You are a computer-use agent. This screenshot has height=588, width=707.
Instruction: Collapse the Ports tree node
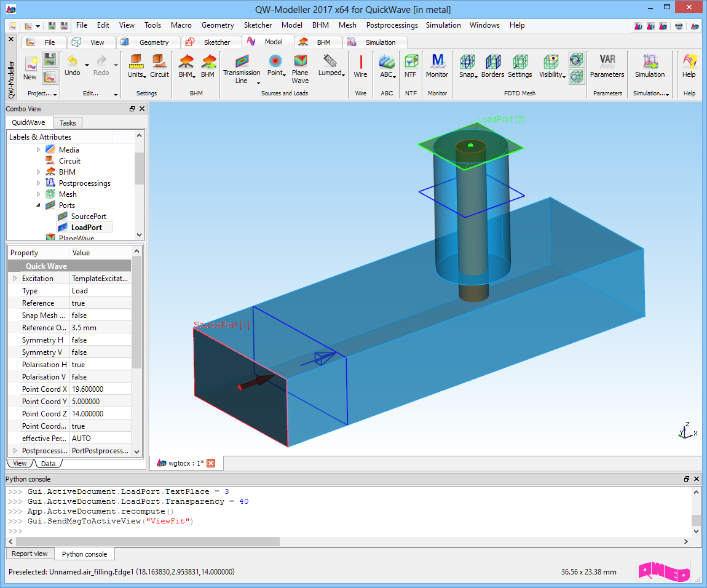(38, 205)
